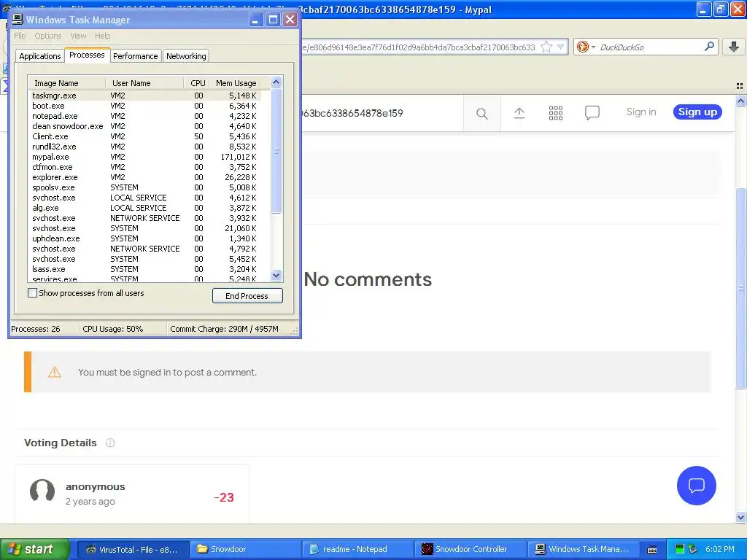This screenshot has height=560, width=747.
Task: Click the anonymous user avatar
Action: tap(42, 491)
